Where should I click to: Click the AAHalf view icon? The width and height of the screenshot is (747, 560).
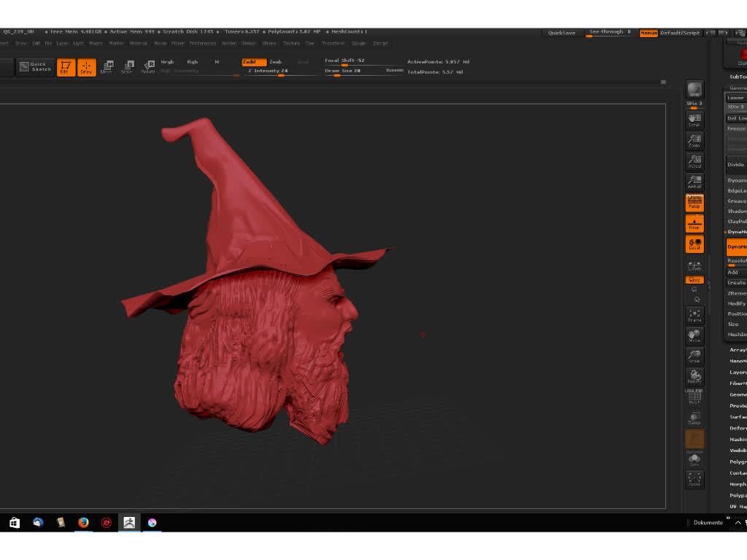click(694, 182)
